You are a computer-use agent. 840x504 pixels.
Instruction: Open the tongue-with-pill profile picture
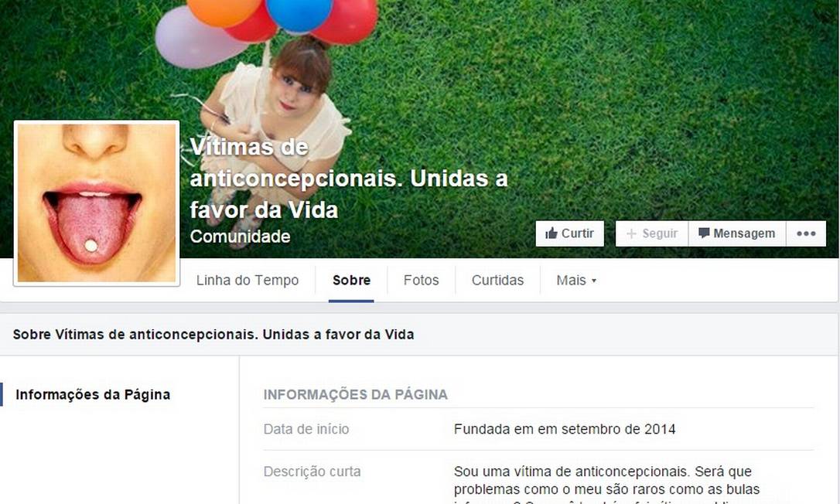(97, 203)
